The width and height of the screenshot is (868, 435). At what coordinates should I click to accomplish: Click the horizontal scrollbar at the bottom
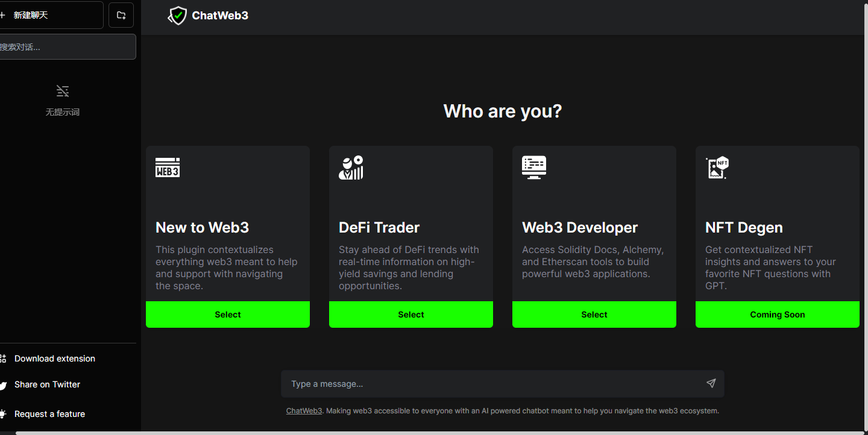[441, 433]
